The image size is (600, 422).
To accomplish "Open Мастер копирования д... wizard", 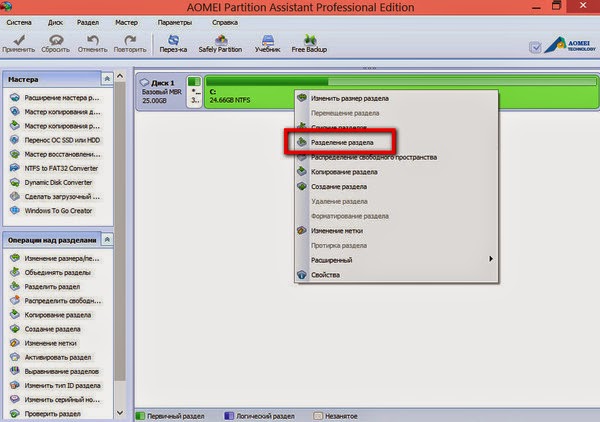I will pyautogui.click(x=56, y=112).
